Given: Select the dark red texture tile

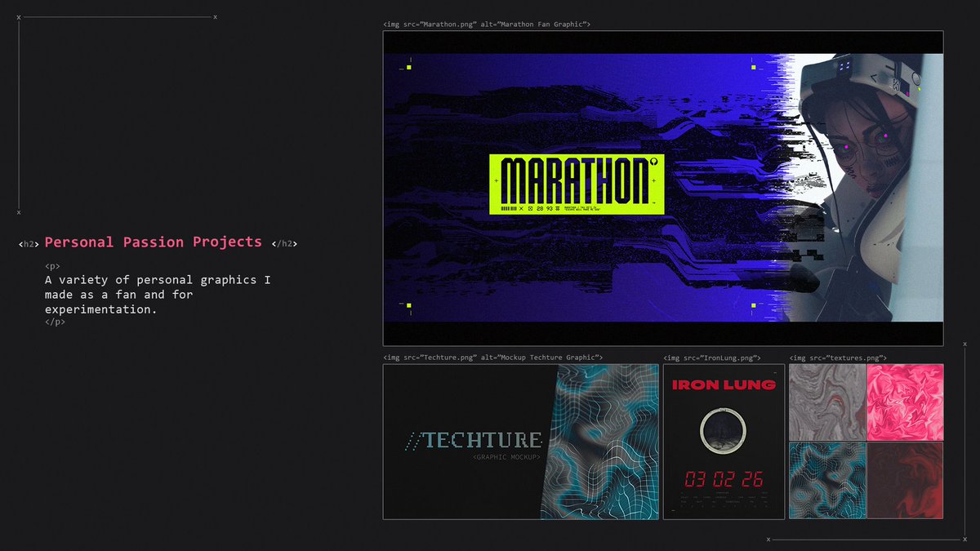Looking at the screenshot, I should pyautogui.click(x=905, y=480).
